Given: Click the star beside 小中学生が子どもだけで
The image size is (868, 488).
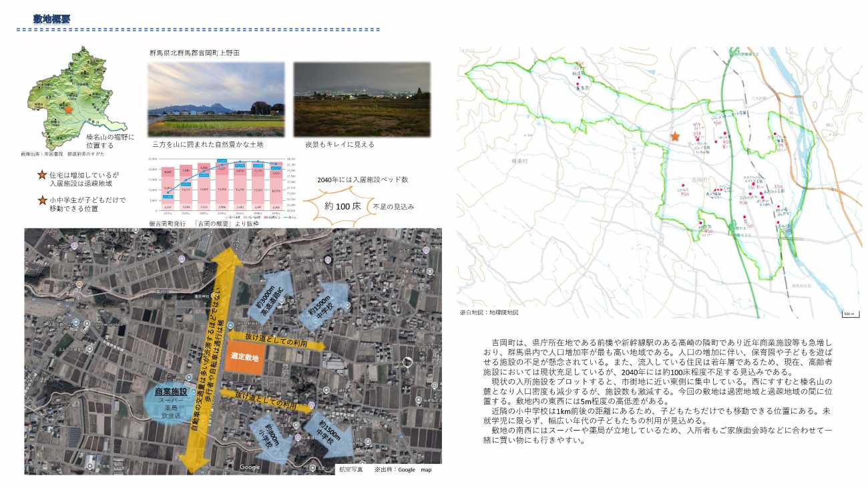Looking at the screenshot, I should [42, 200].
